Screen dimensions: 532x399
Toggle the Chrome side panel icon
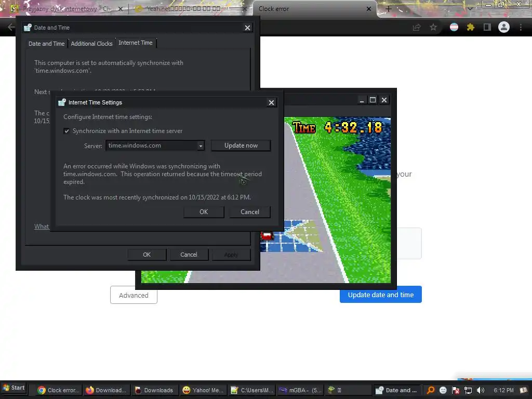tap(487, 27)
